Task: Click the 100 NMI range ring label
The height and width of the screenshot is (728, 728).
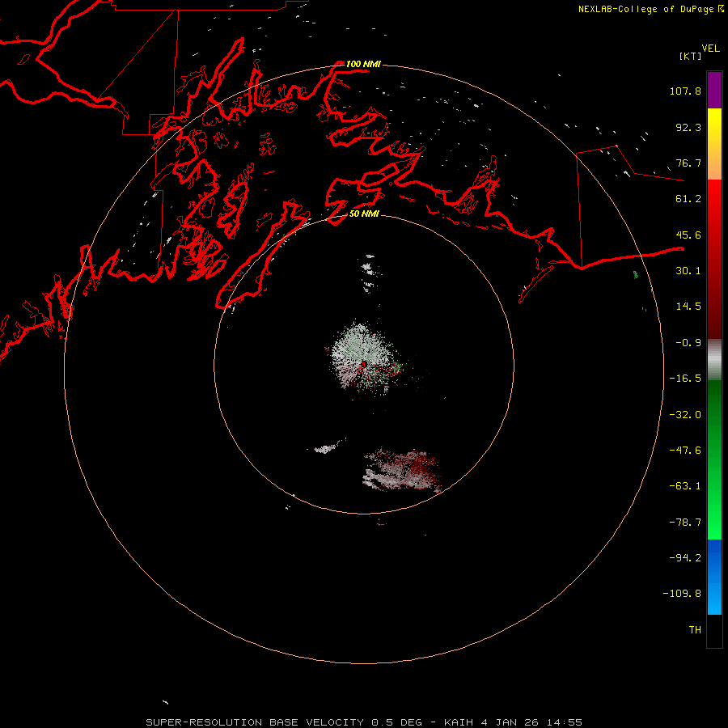Action: (x=363, y=64)
